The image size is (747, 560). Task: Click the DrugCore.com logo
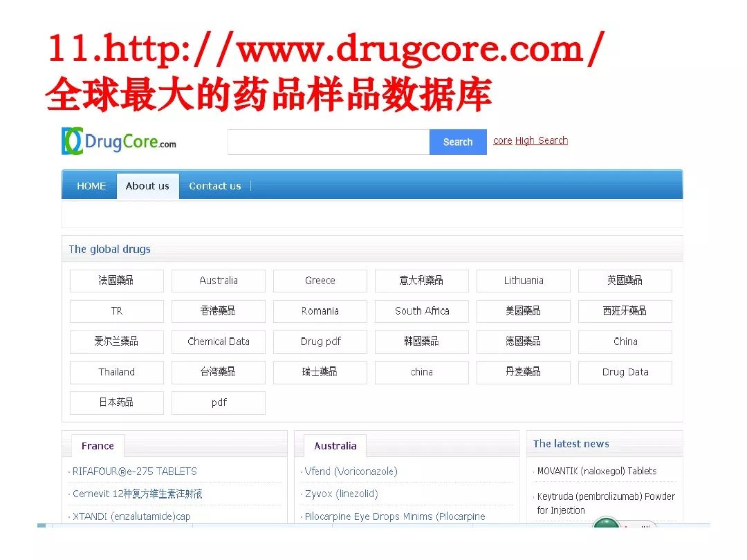point(119,142)
